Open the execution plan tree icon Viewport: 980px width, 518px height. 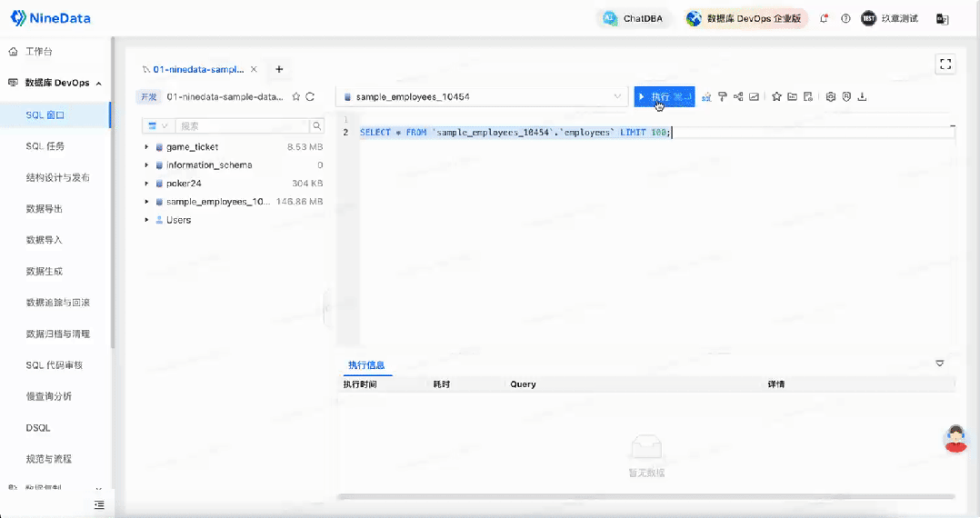click(738, 97)
